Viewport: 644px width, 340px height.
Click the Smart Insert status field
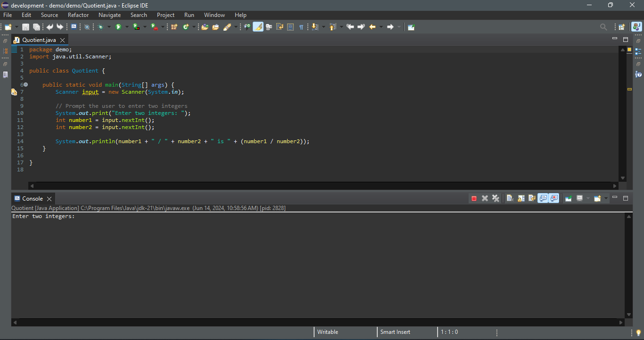395,332
